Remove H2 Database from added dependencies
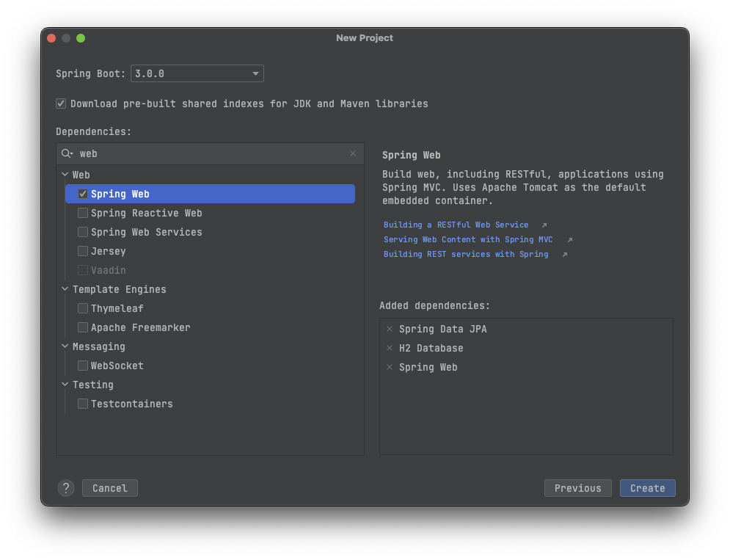The height and width of the screenshot is (560, 730). [x=390, y=348]
